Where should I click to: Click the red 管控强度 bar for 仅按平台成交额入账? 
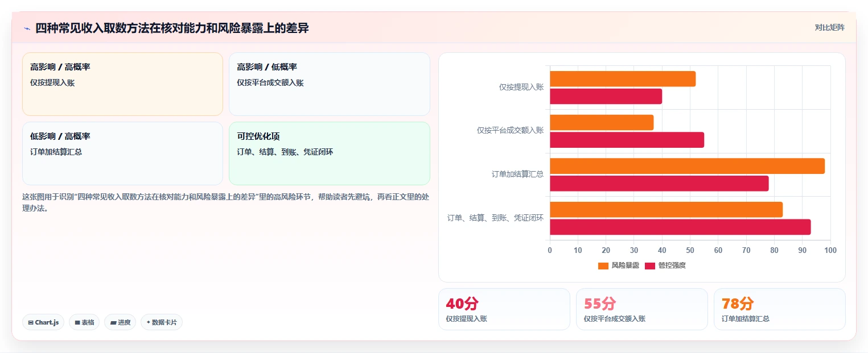[627, 140]
